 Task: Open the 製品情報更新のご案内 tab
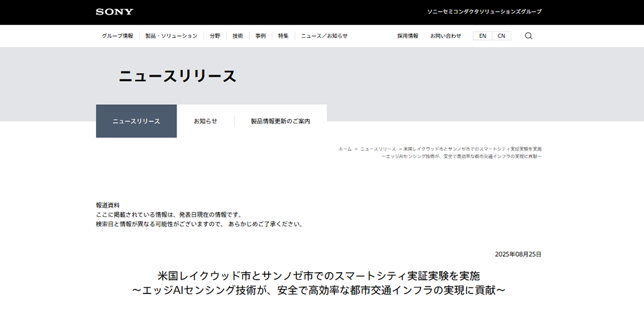(280, 121)
